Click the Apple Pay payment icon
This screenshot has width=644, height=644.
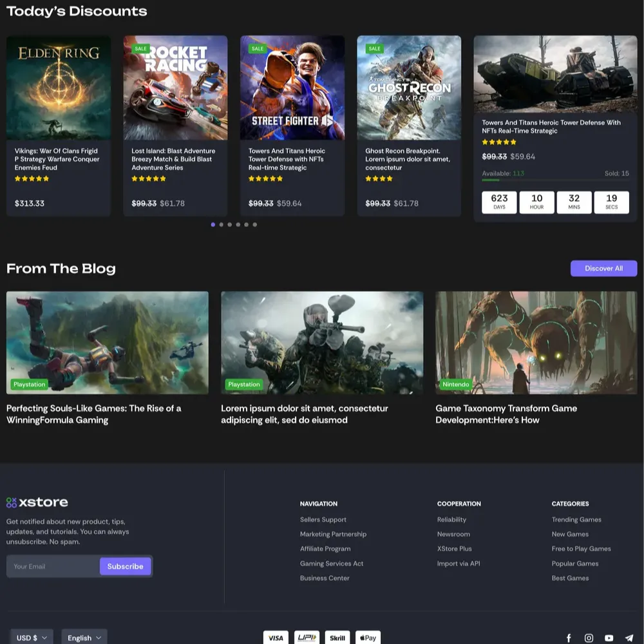(368, 637)
